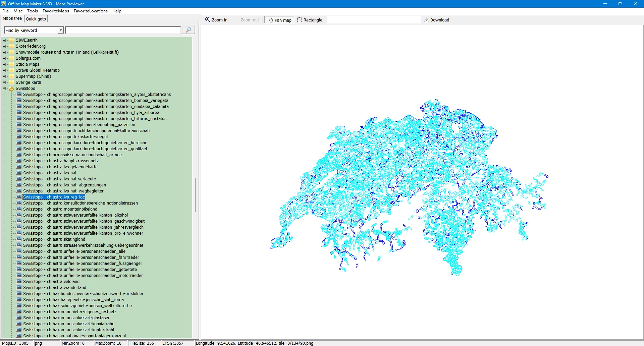This screenshot has width=644, height=346.
Task: Click the keyword search text field
Action: pos(123,31)
